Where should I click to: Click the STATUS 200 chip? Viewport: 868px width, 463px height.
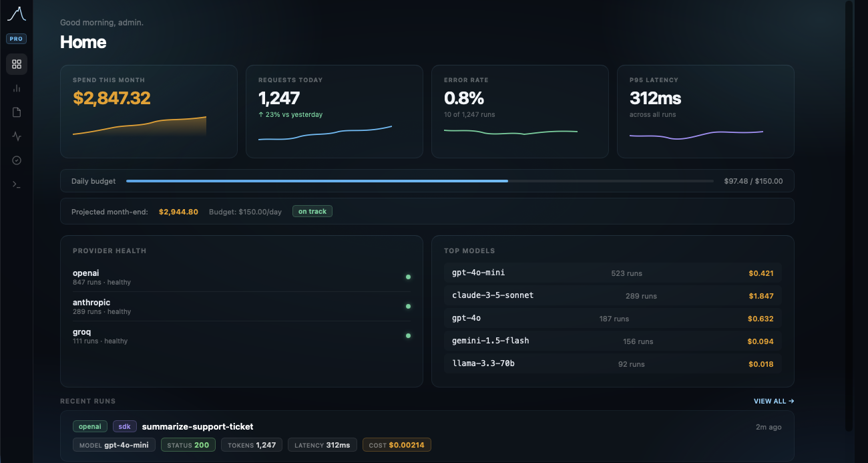(x=188, y=445)
